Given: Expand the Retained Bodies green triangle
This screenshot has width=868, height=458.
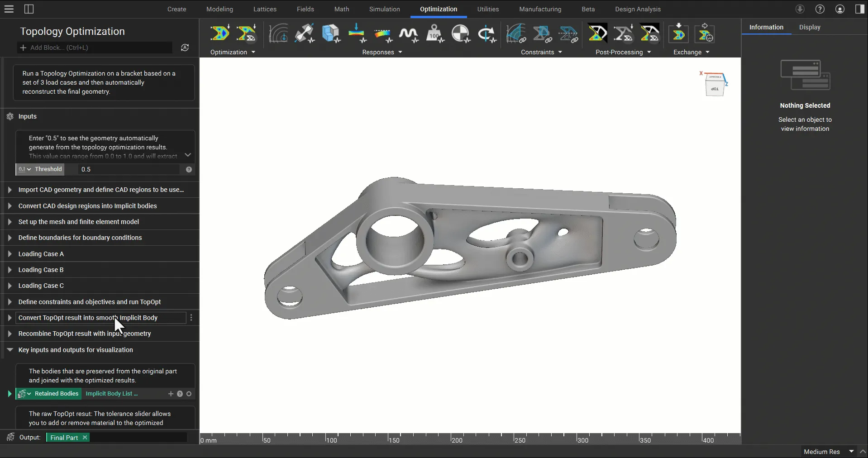Looking at the screenshot, I should click(x=10, y=394).
